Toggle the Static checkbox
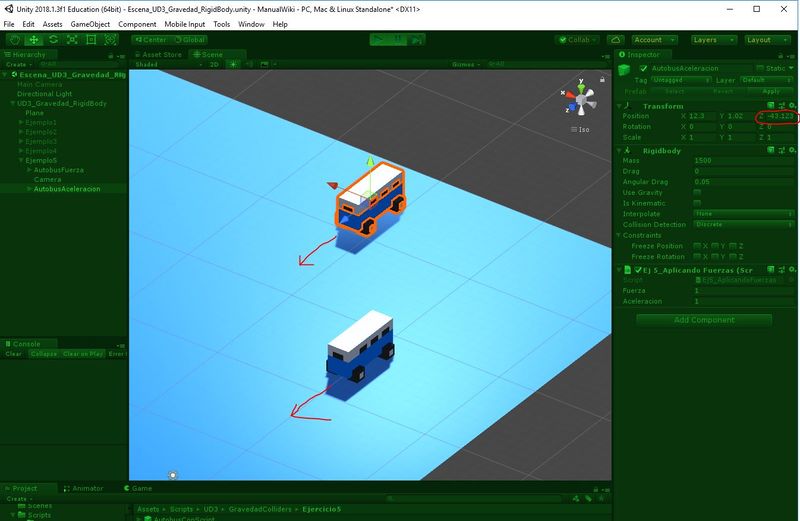800x521 pixels. point(760,68)
